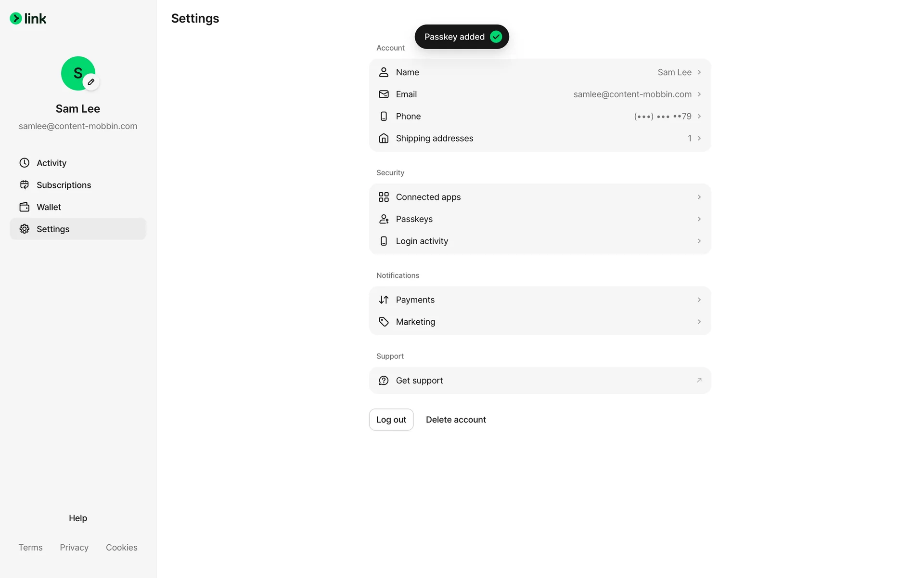
Task: Click the pencil edit icon on avatar
Action: pos(91,82)
